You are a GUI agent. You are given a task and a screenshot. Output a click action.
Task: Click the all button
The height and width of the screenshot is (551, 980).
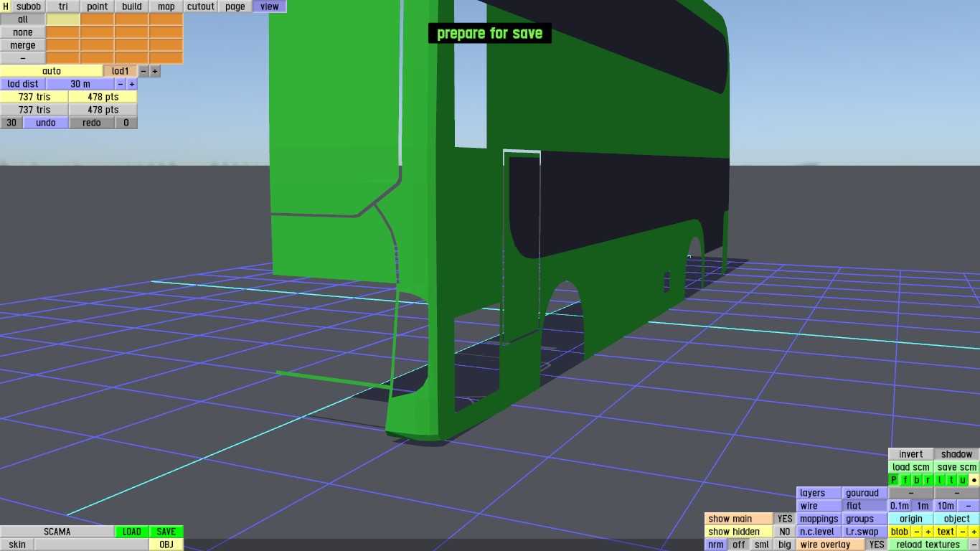23,19
